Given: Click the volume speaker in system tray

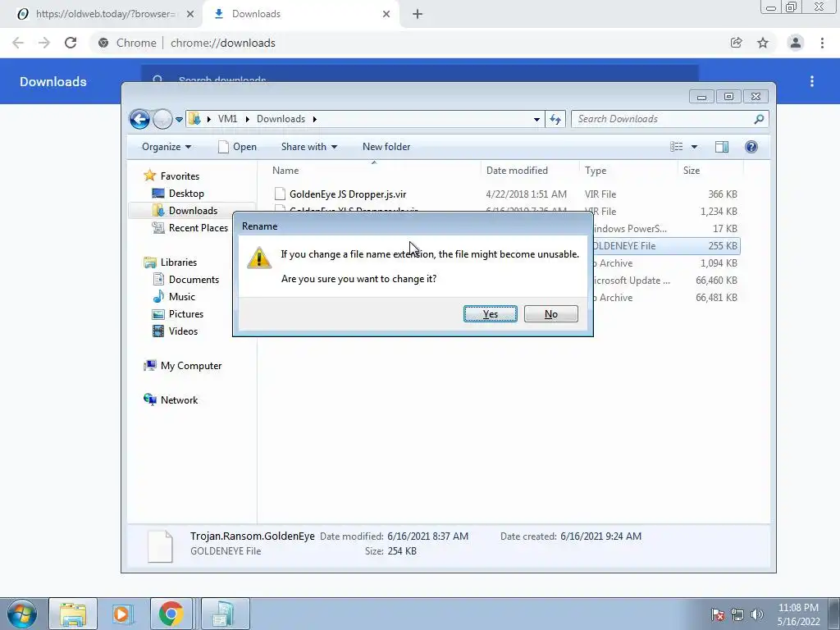Looking at the screenshot, I should (756, 614).
